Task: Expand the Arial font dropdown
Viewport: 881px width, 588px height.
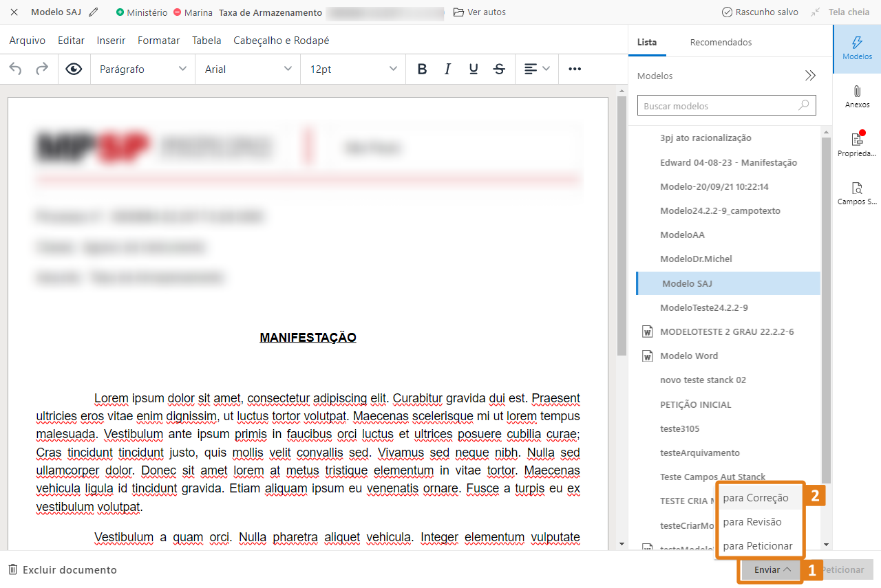Action: [x=248, y=69]
